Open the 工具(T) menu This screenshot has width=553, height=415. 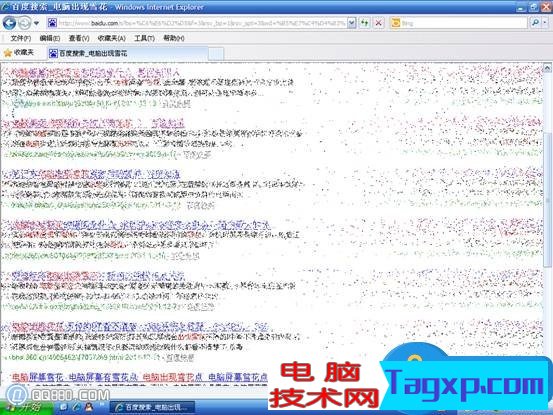(144, 38)
